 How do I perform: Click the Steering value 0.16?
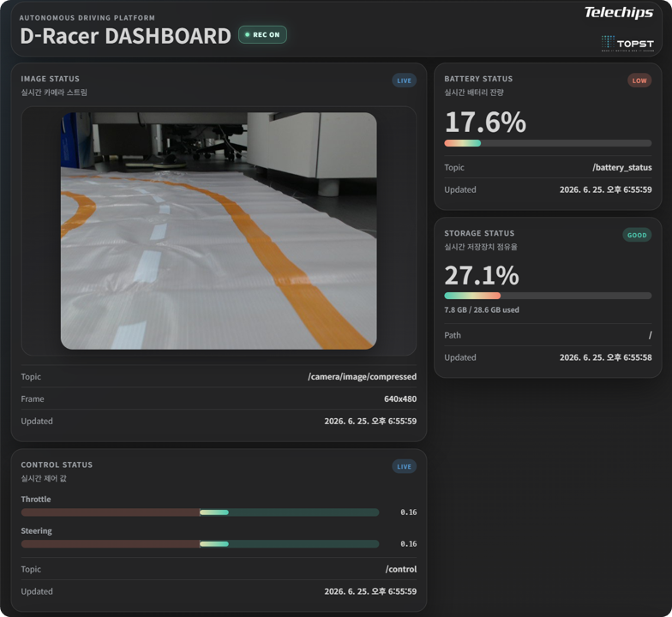tap(408, 544)
